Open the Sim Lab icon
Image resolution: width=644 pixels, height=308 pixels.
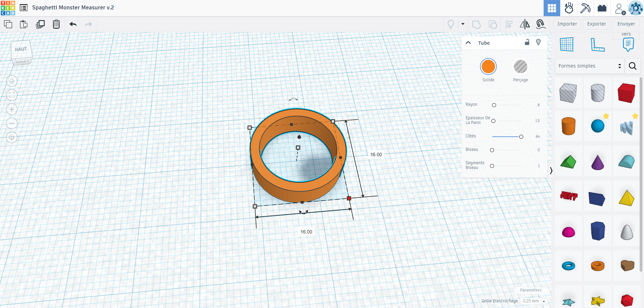(569, 8)
